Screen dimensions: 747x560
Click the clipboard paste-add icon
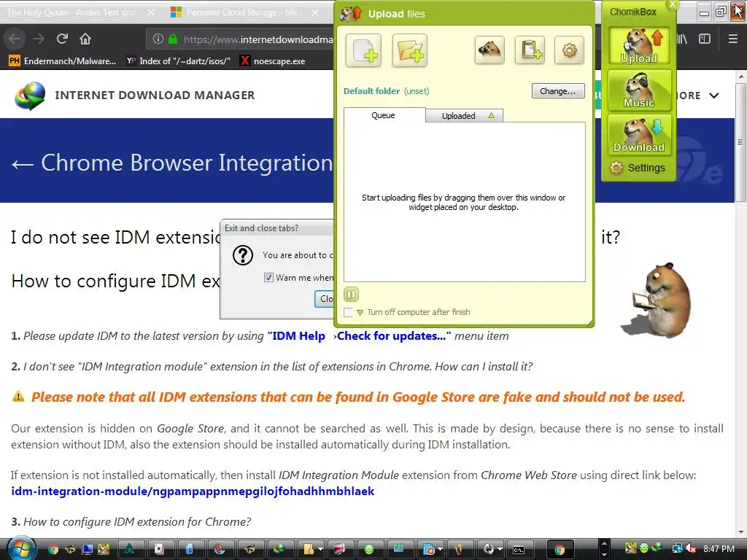(530, 50)
